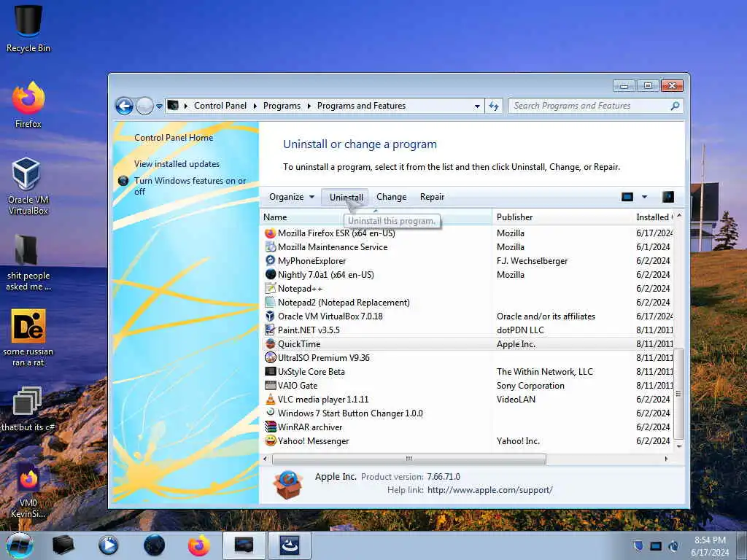This screenshot has width=747, height=560.
Task: Click the help icon in the toolbar
Action: click(x=668, y=197)
